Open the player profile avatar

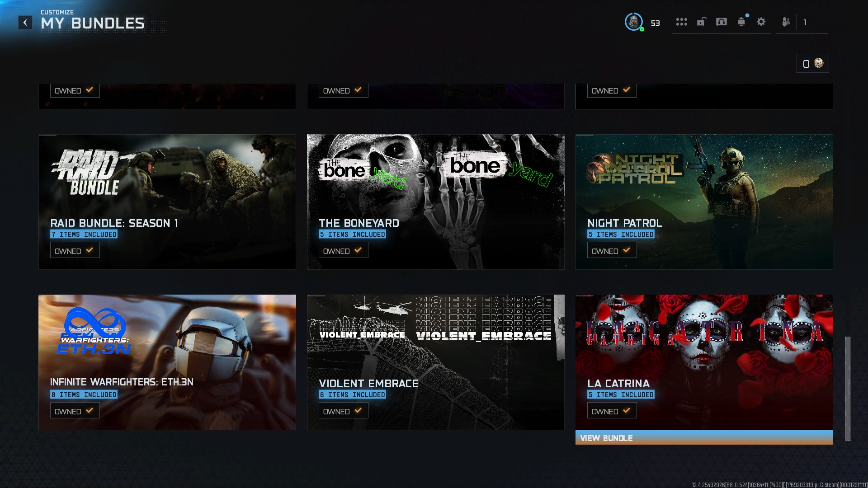[634, 22]
